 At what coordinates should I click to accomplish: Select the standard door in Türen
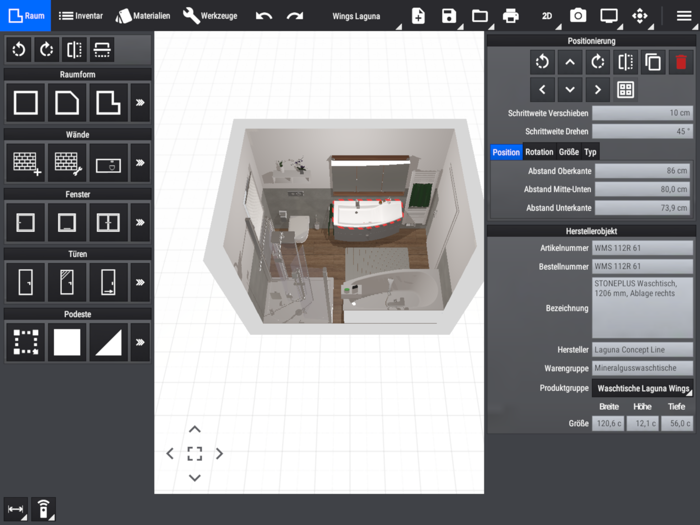(x=25, y=282)
